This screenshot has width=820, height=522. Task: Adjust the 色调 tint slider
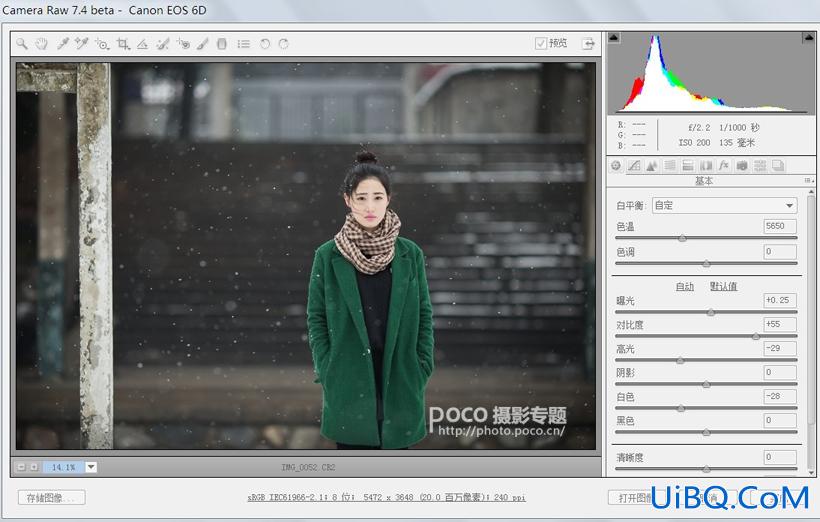click(x=706, y=264)
